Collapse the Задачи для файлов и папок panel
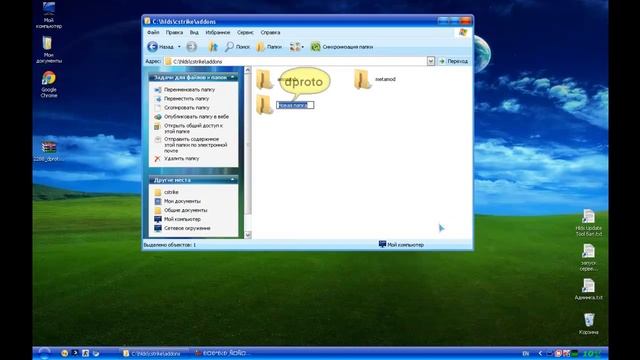The image size is (640, 360). tap(233, 77)
